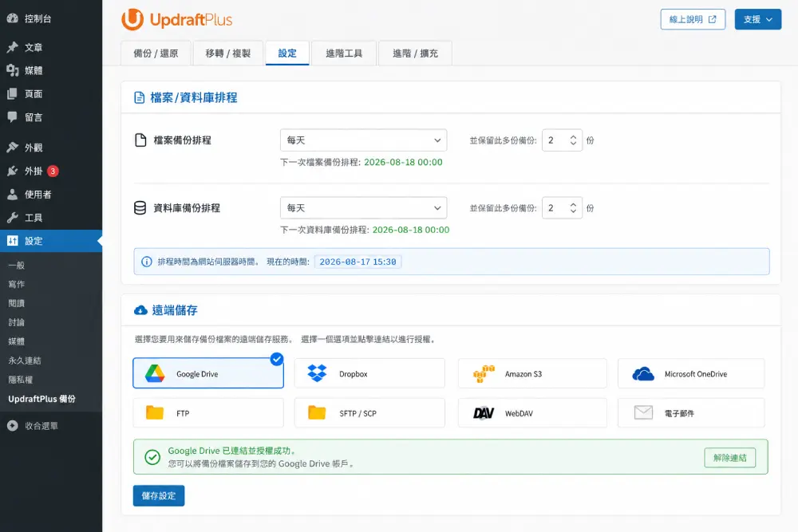Click the 文章 pushpin icon
The width and height of the screenshot is (798, 532).
[x=13, y=47]
